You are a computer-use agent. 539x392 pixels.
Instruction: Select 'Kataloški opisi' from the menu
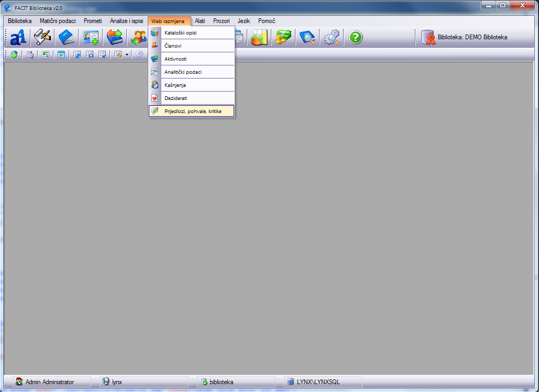[x=181, y=33]
